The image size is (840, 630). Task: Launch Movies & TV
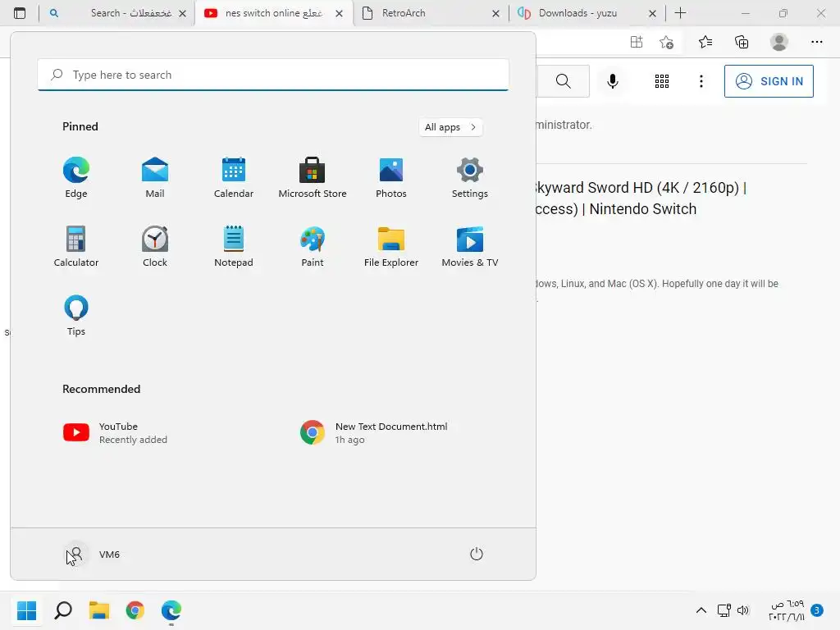[470, 246]
